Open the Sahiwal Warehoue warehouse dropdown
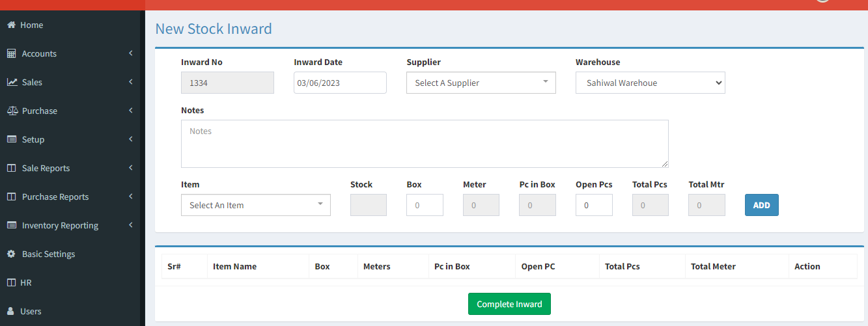The image size is (868, 326). 651,83
